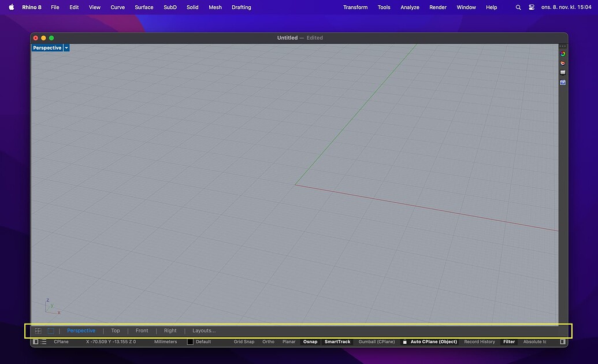Select the four-viewport layout icon

(x=38, y=330)
